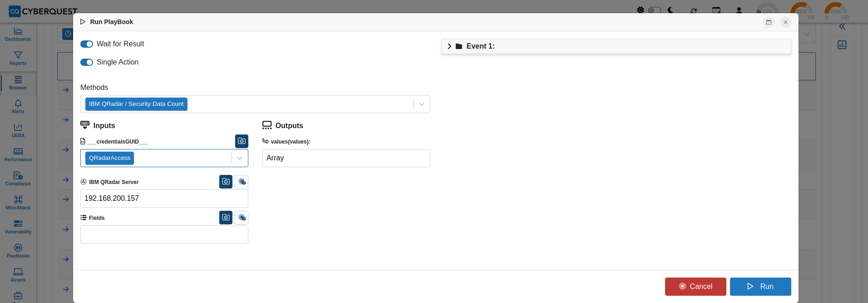Click the briefcase icon at the sidebar bottom

coord(18,296)
